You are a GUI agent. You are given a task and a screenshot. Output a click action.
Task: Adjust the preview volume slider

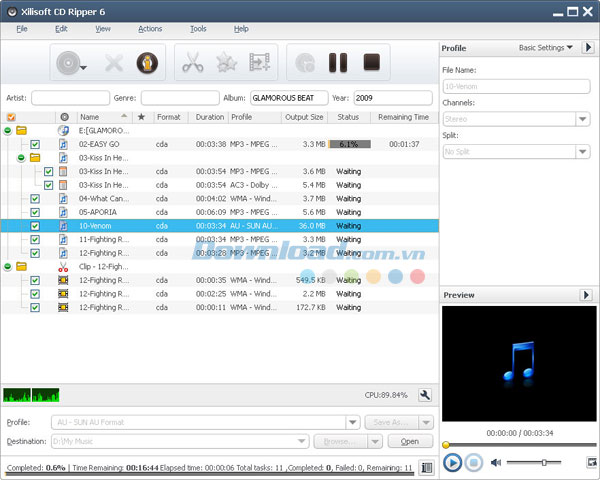[x=545, y=462]
